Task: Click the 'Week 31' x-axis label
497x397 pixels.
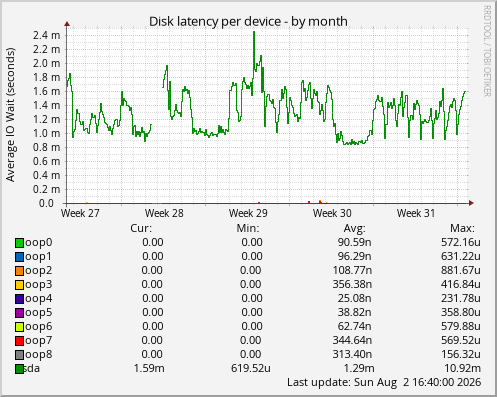Action: (416, 213)
